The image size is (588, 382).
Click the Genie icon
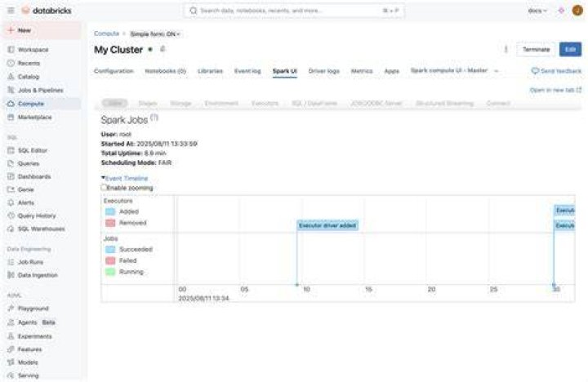11,189
